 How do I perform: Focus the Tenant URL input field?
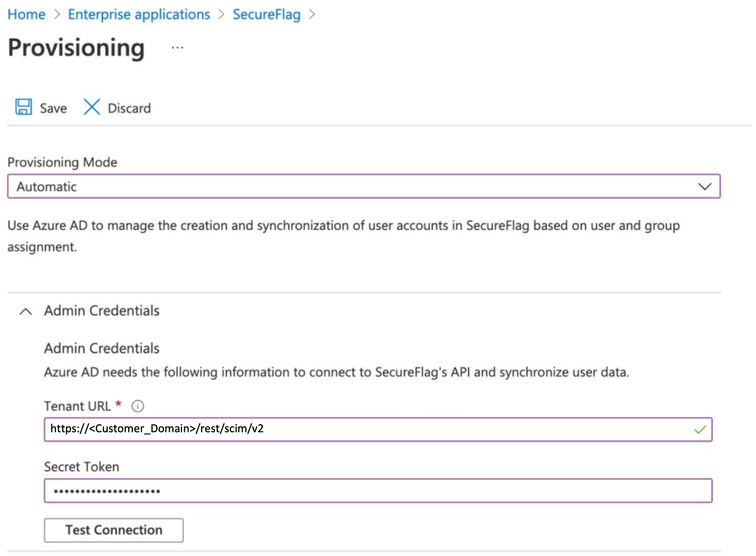378,430
